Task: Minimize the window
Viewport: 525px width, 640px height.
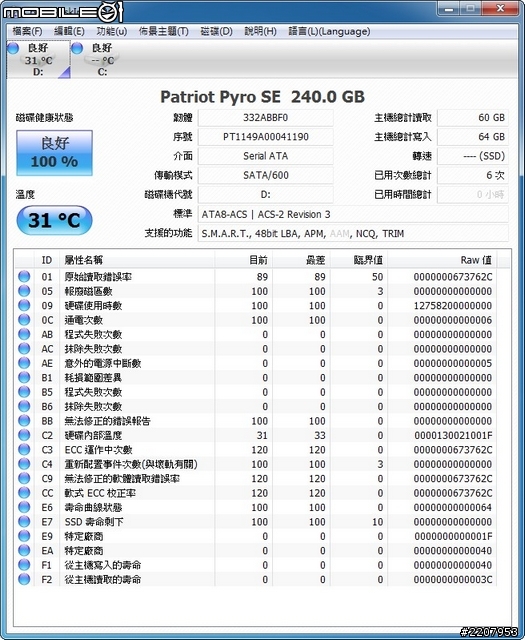Action: 449,9
